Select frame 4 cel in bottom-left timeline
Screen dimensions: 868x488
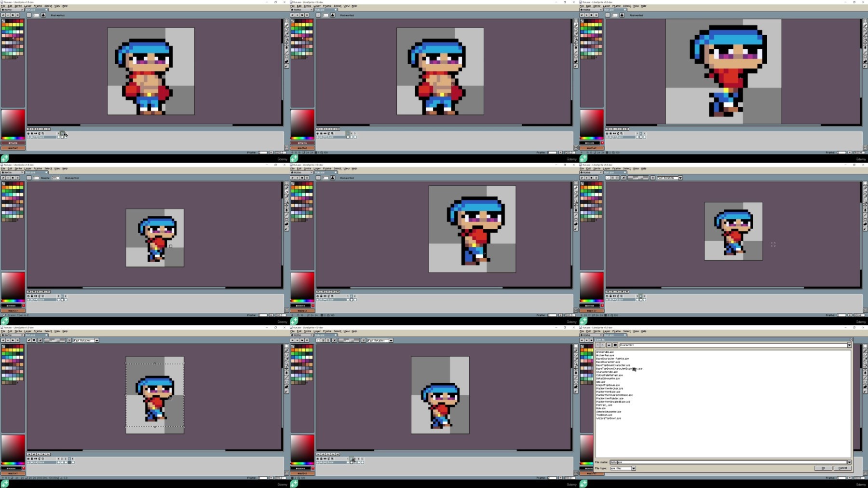pos(69,462)
